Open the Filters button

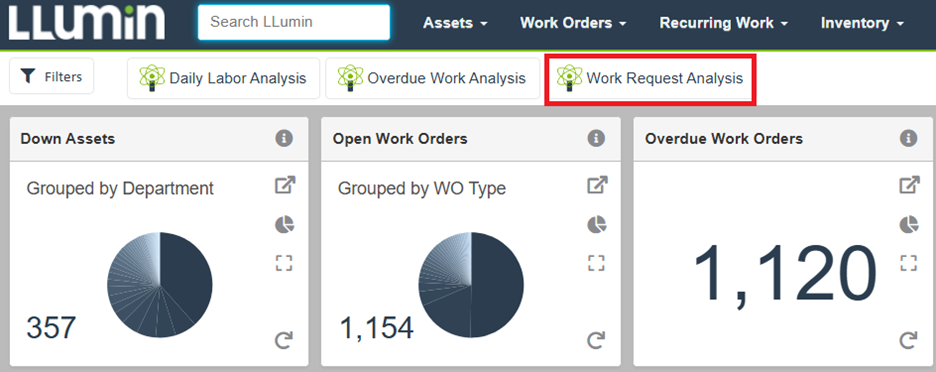[51, 76]
